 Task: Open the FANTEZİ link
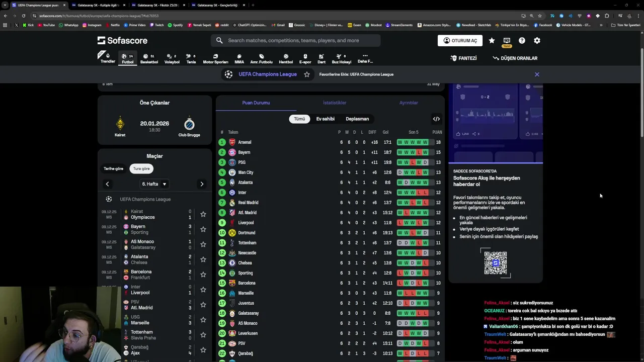(463, 58)
